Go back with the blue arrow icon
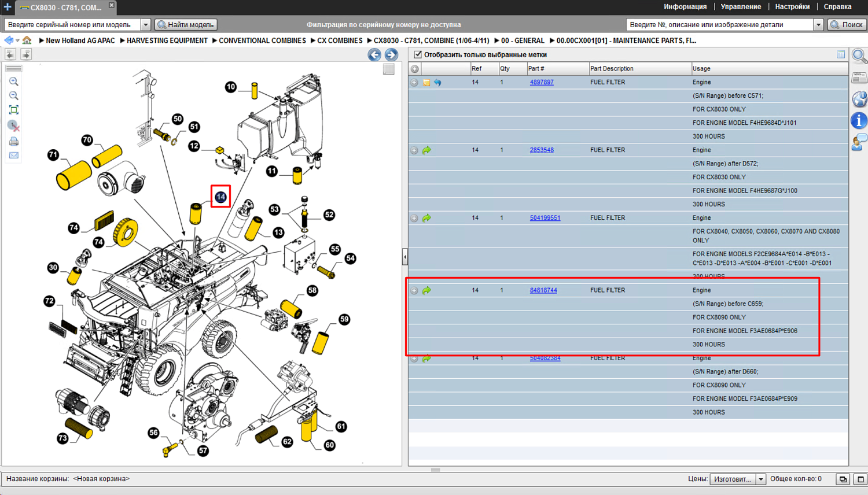868x495 pixels. coord(9,40)
